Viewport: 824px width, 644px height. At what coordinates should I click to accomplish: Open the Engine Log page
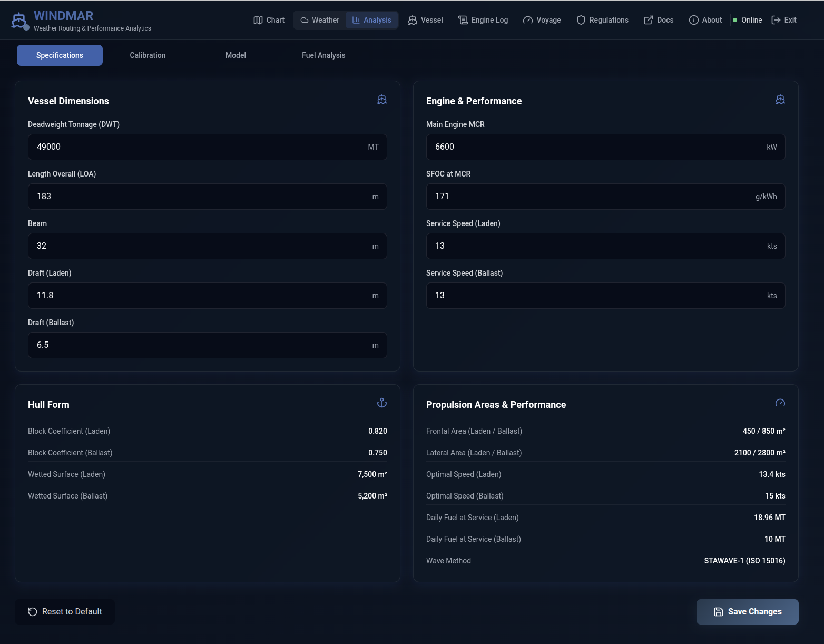pyautogui.click(x=483, y=20)
